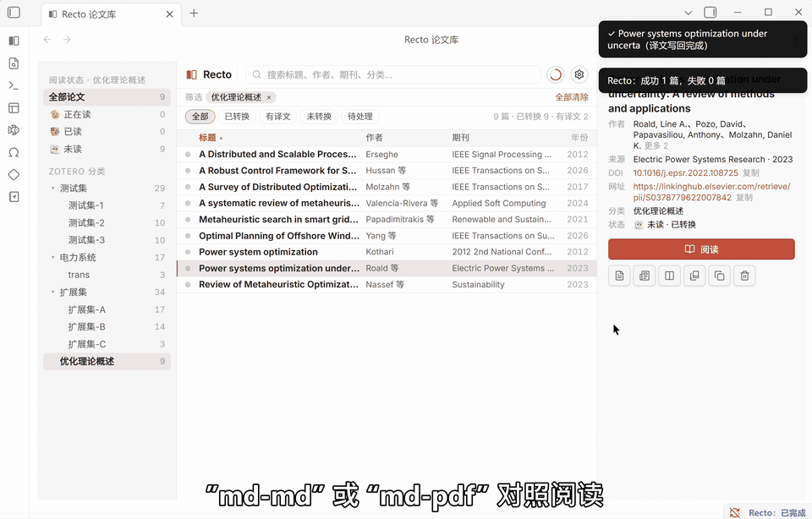Open Recto settings gear icon
This screenshot has width=812, height=519.
pos(579,74)
